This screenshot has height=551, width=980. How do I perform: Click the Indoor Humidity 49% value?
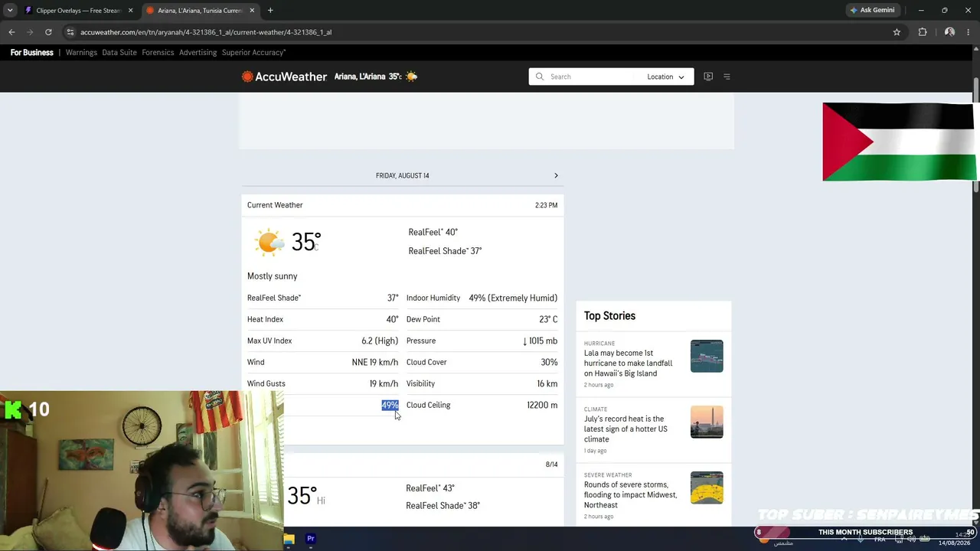pos(513,298)
